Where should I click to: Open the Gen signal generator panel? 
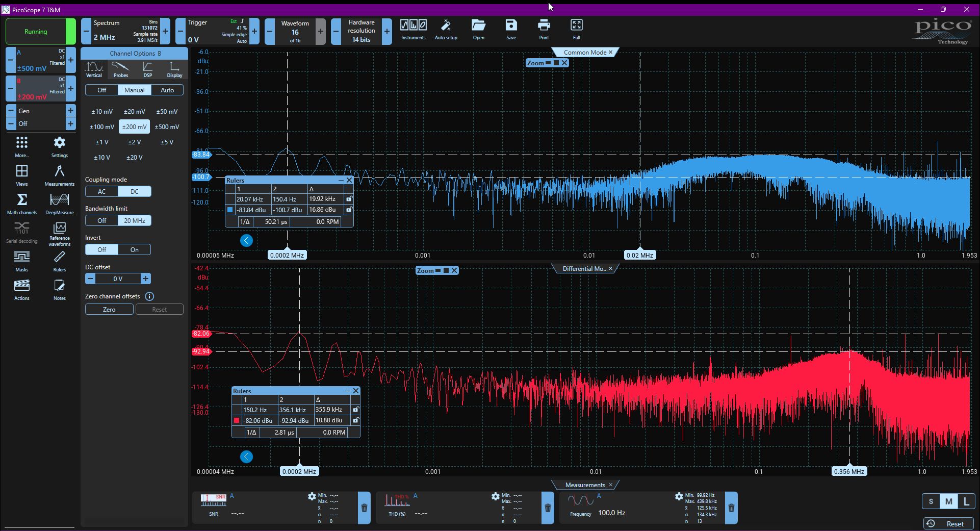(x=41, y=111)
